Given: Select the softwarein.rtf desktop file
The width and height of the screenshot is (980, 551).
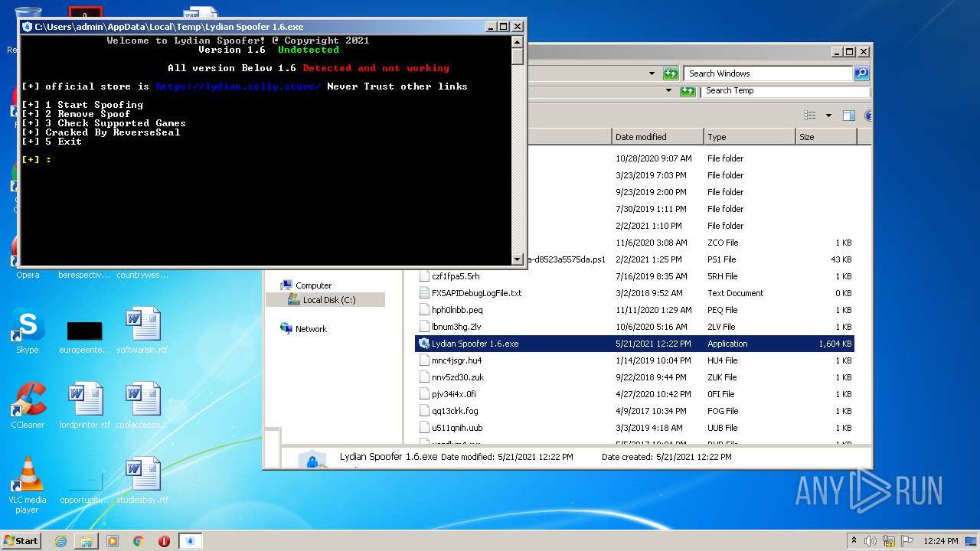Looking at the screenshot, I should tap(142, 331).
